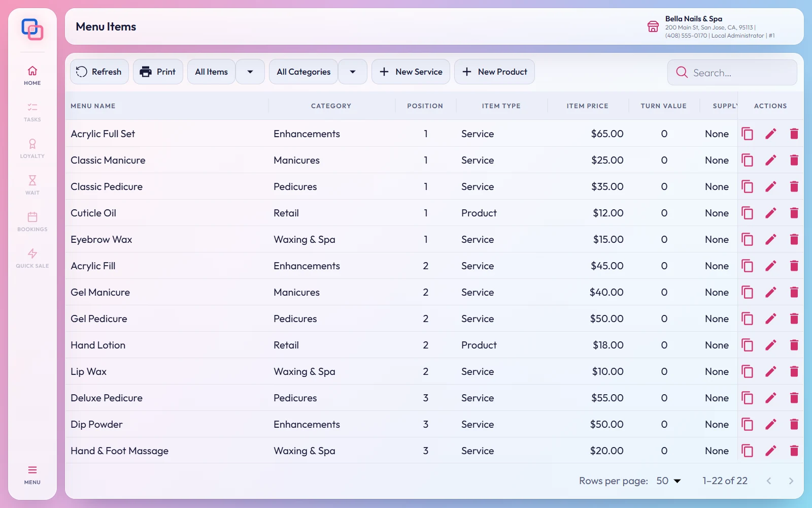Go to Home in sidebar

coord(32,75)
